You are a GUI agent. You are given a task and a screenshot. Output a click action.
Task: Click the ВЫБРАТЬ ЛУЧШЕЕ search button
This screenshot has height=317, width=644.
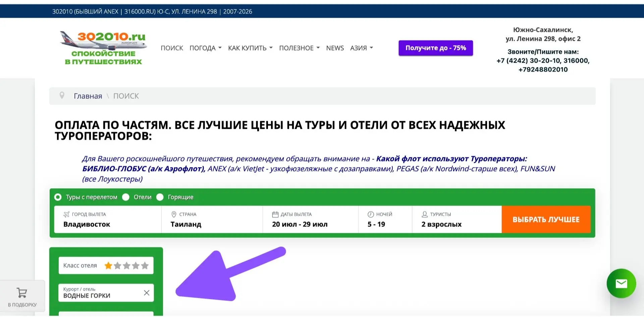coord(546,219)
